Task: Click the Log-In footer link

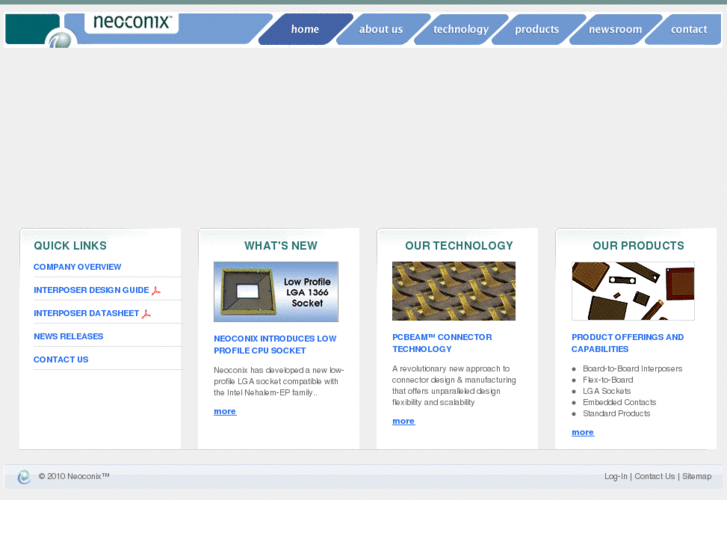Action: coord(615,476)
